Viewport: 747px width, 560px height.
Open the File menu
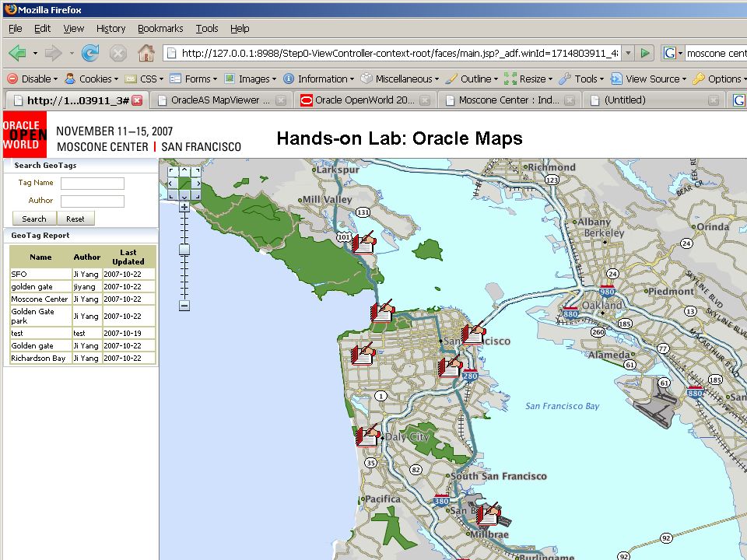pos(16,29)
